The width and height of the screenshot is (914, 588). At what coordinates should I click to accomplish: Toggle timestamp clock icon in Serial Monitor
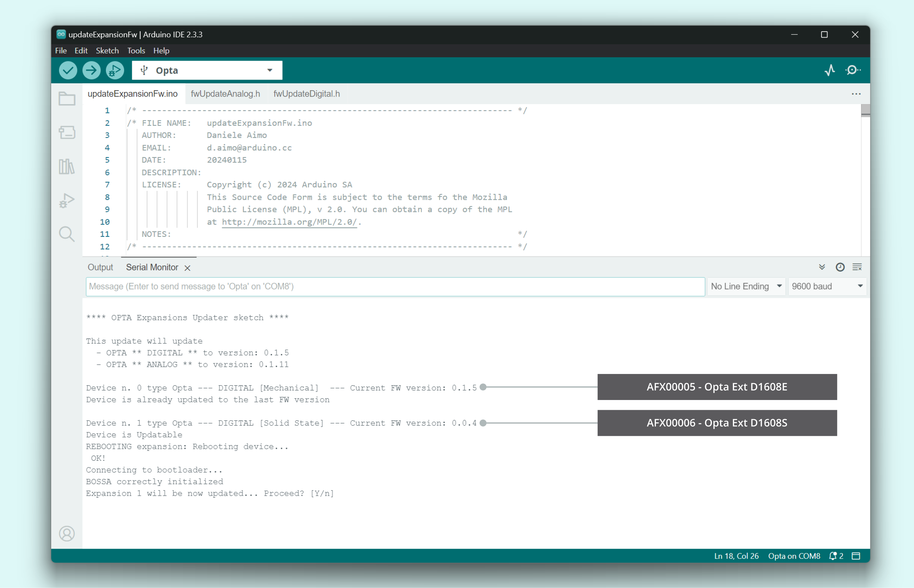tap(840, 267)
